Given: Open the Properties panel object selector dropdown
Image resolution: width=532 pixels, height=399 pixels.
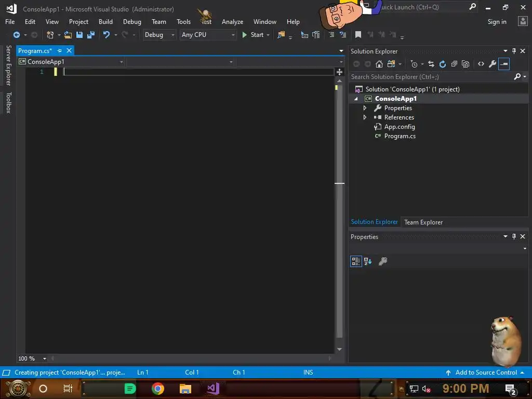Looking at the screenshot, I should [x=525, y=248].
